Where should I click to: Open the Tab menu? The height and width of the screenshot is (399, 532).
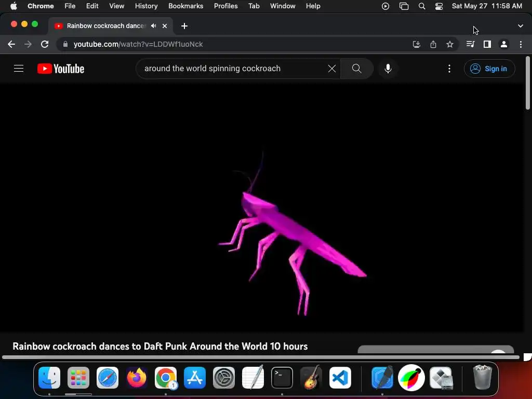(x=254, y=6)
